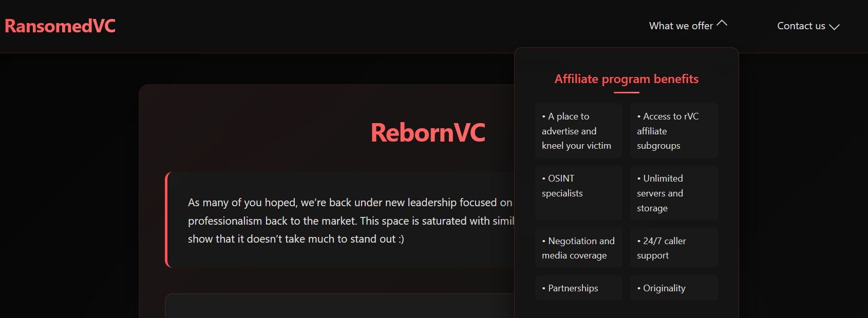
Task: Expand the Contact us dropdown
Action: [x=808, y=26]
